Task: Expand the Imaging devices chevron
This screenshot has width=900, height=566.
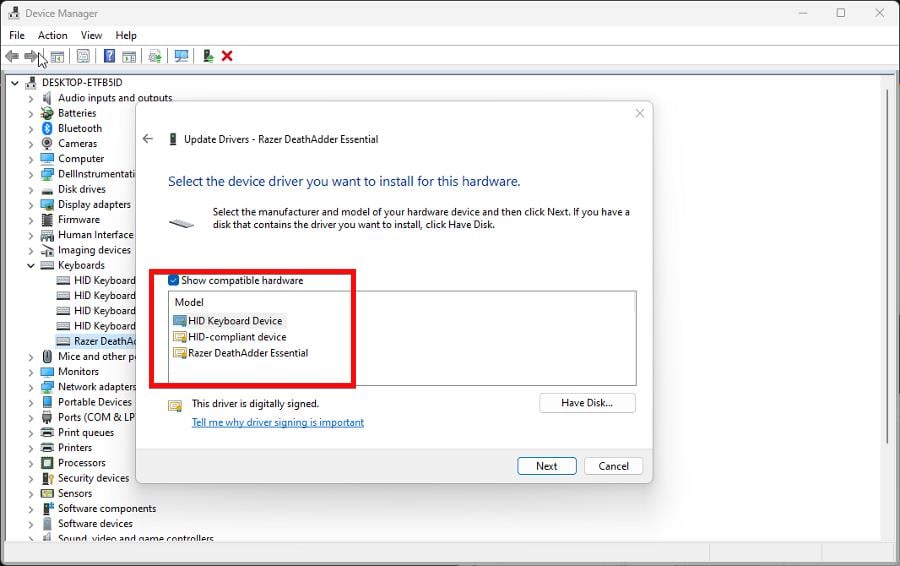Action: (x=30, y=250)
